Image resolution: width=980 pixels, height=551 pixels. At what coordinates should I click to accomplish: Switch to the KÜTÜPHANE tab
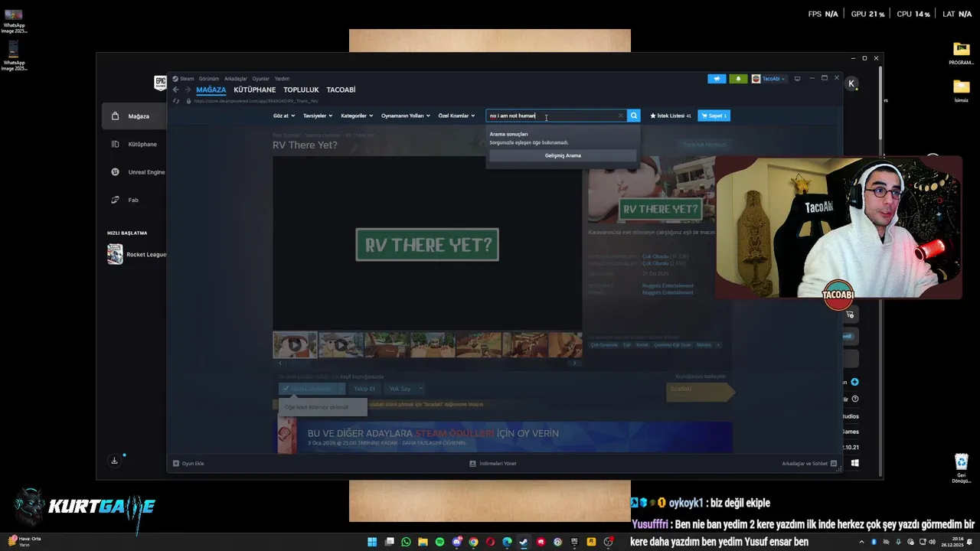click(x=255, y=90)
